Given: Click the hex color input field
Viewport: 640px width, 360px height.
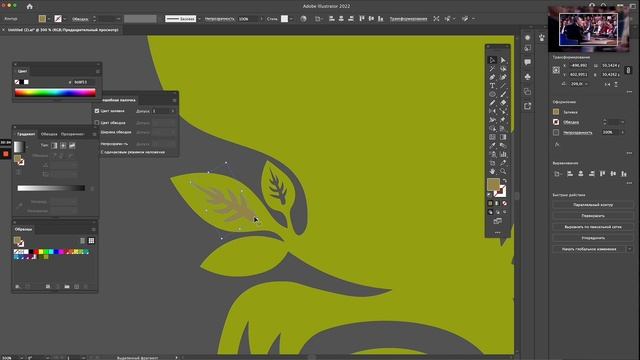Looking at the screenshot, I should (x=84, y=82).
